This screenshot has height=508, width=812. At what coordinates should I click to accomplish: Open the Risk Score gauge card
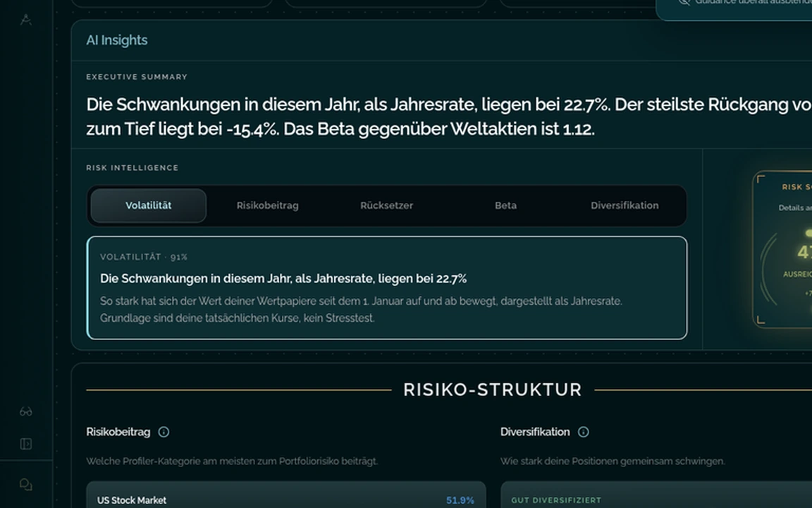click(x=782, y=249)
